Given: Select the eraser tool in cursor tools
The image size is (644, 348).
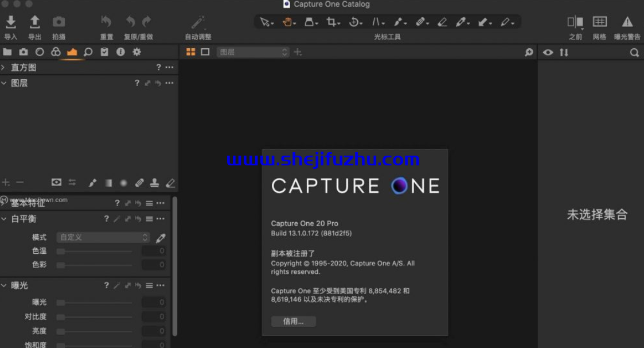Looking at the screenshot, I should point(442,22).
